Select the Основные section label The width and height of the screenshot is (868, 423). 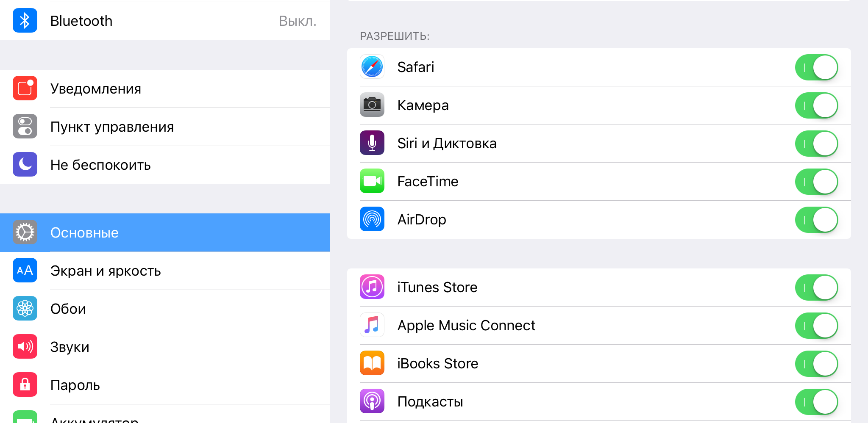[x=84, y=232]
